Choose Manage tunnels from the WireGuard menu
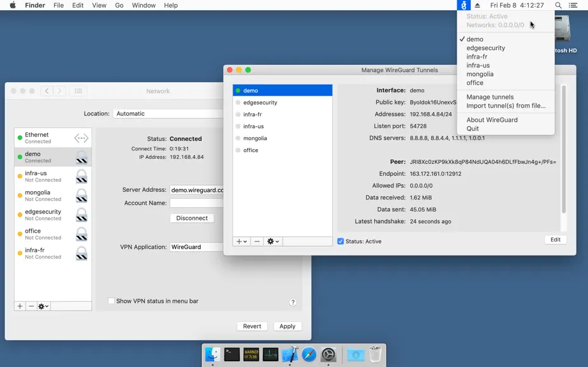The image size is (588, 367). 490,97
